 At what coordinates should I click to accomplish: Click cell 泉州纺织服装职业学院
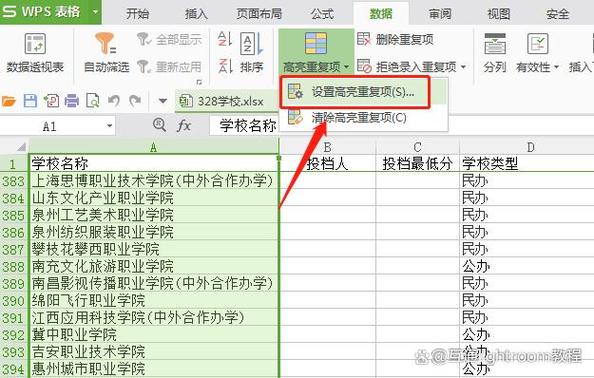pyautogui.click(x=153, y=232)
